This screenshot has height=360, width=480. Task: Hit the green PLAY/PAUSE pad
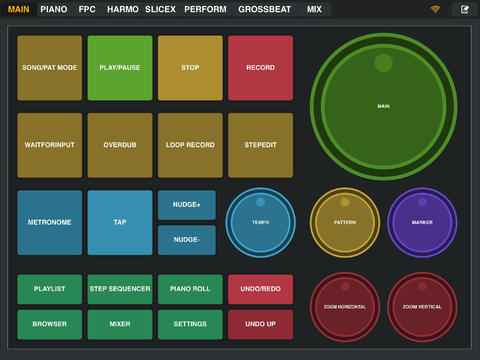click(x=120, y=68)
